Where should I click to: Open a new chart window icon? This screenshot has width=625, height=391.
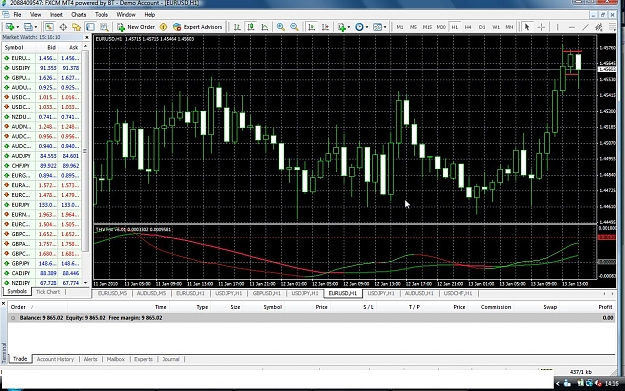coord(9,27)
